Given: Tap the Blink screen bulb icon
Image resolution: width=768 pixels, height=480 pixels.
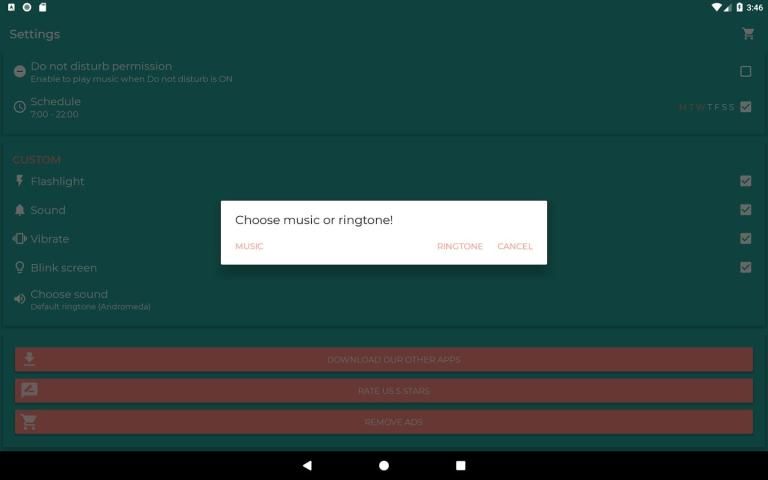Looking at the screenshot, I should pyautogui.click(x=19, y=268).
